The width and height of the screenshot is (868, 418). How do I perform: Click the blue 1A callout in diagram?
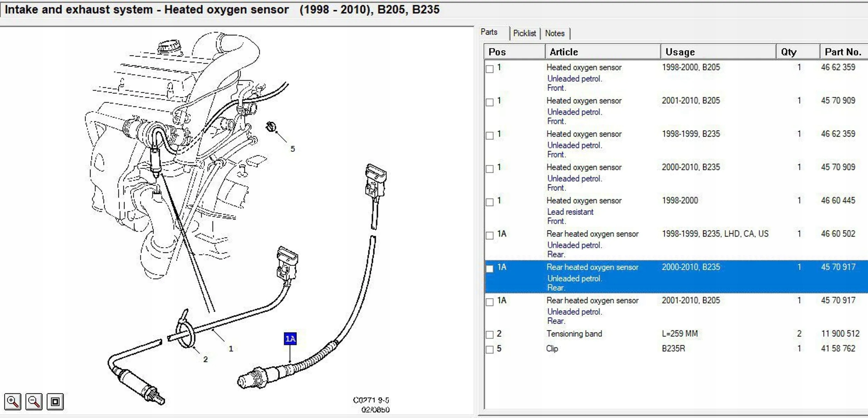point(290,339)
